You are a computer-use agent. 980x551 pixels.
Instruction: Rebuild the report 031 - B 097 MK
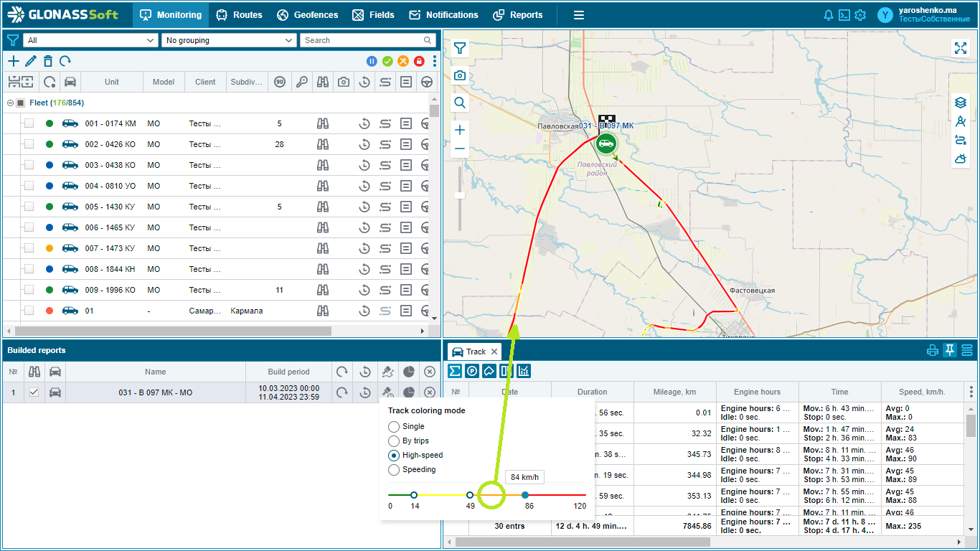[342, 392]
